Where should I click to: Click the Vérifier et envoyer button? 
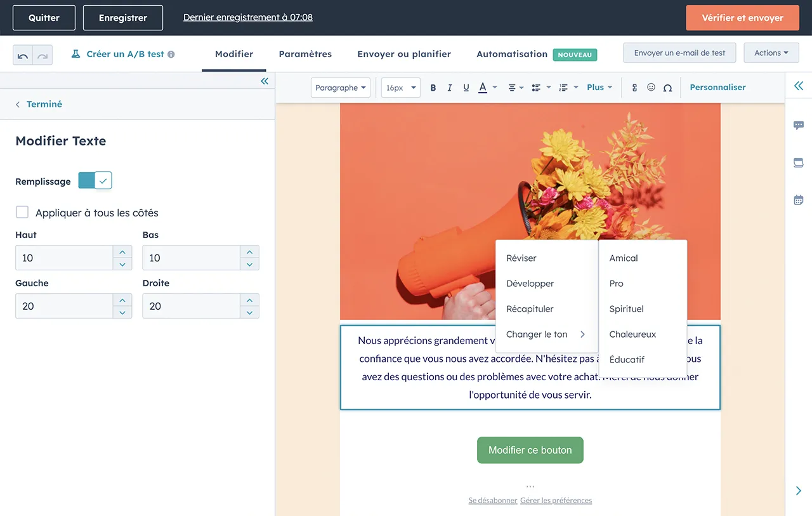[742, 18]
